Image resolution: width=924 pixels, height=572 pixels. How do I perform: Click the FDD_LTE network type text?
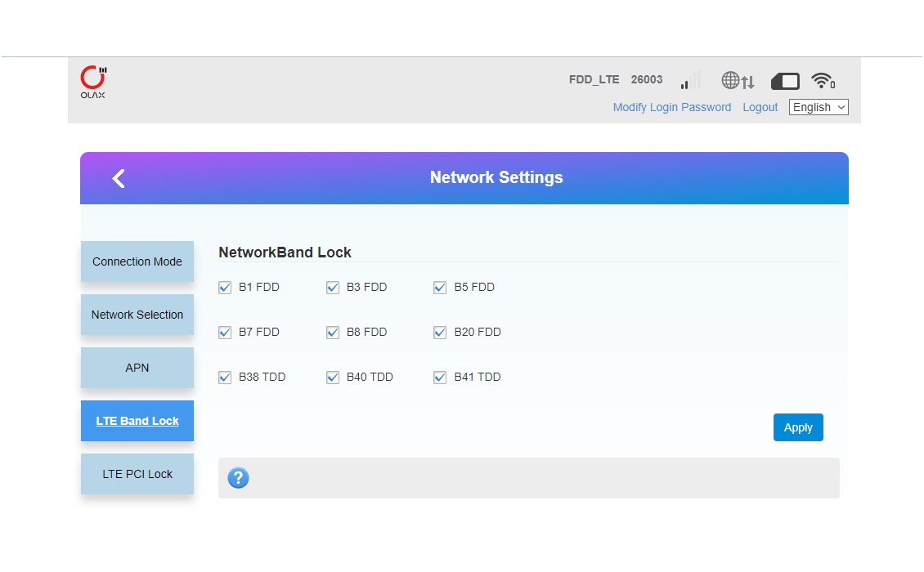pos(594,79)
